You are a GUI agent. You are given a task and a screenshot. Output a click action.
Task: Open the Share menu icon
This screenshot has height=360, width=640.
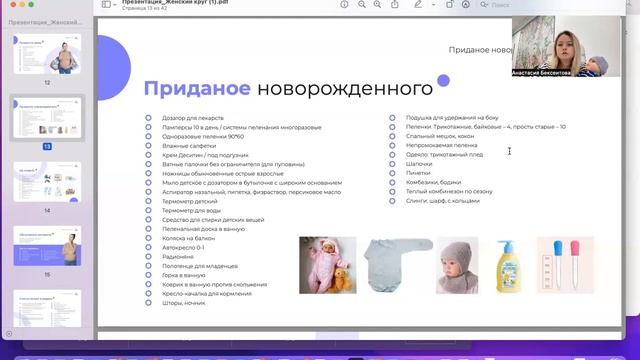tap(395, 4)
